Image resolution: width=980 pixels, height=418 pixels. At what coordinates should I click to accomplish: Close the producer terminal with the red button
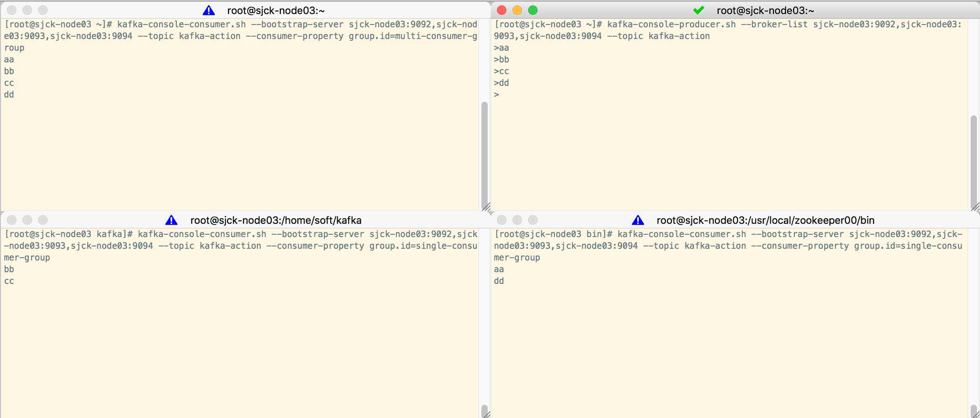(x=502, y=10)
